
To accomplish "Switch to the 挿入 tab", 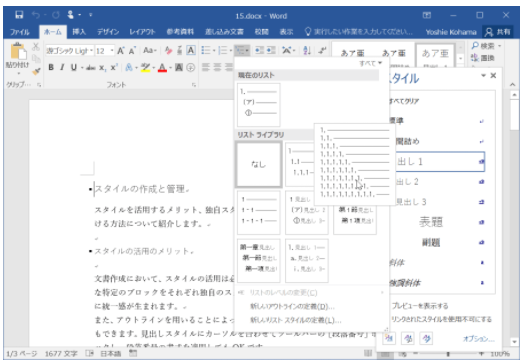I will point(79,32).
